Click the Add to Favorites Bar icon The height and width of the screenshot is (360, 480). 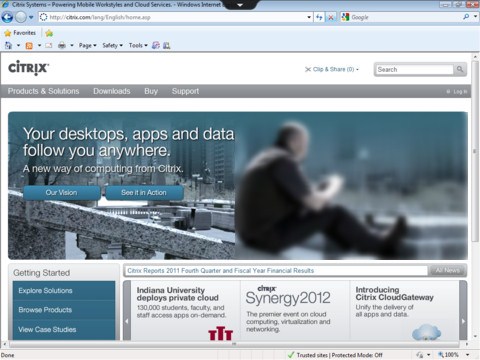coord(49,33)
